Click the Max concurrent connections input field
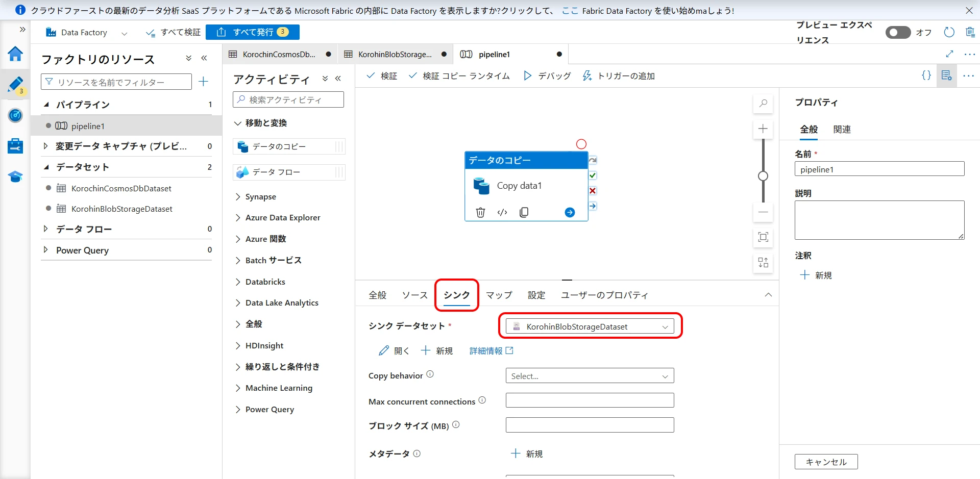 point(590,400)
